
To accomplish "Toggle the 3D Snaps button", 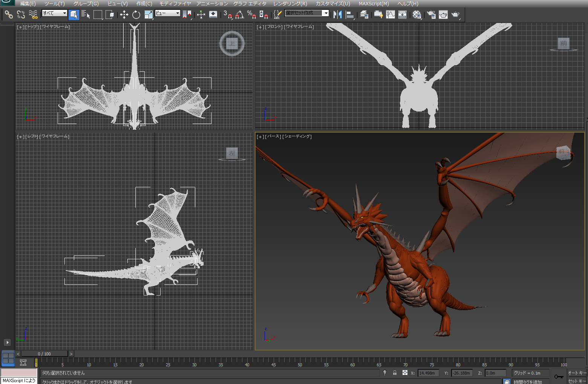I will tap(227, 15).
